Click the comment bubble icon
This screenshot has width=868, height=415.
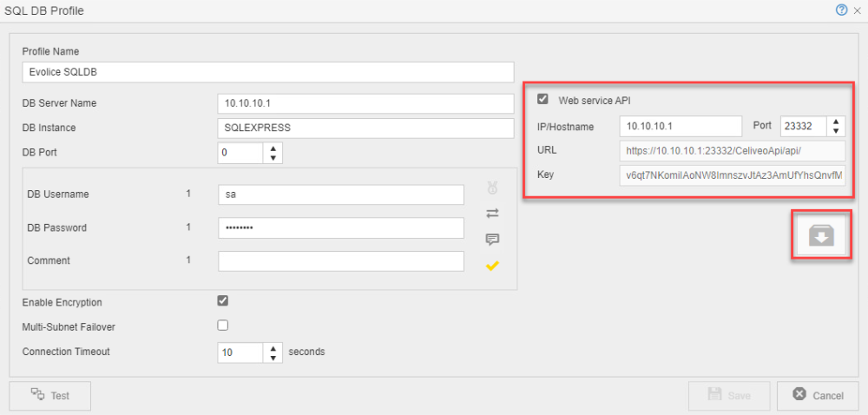tap(492, 239)
